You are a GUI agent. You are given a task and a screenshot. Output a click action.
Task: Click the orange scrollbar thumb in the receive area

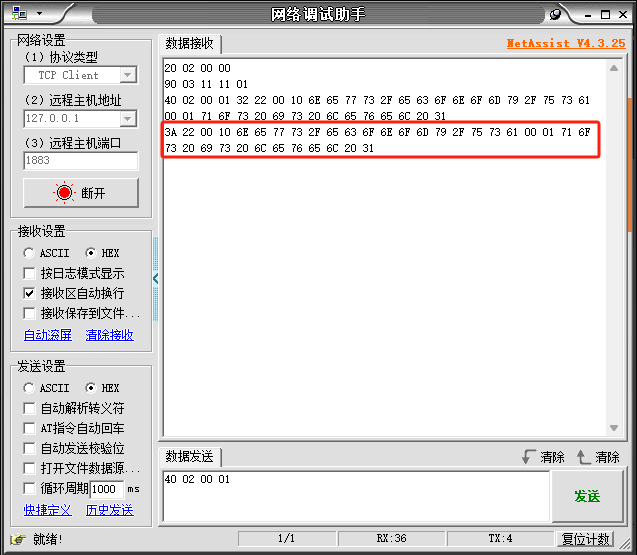pos(630,165)
